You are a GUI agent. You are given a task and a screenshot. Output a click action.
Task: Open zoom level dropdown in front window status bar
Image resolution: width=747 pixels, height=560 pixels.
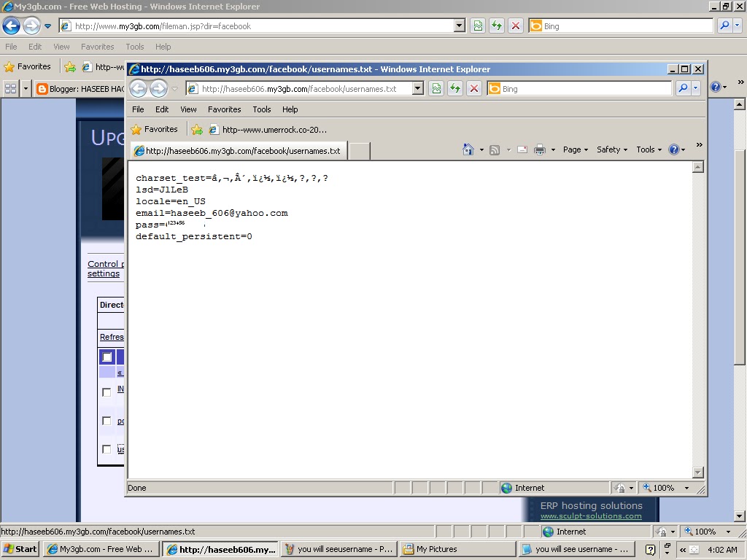686,488
